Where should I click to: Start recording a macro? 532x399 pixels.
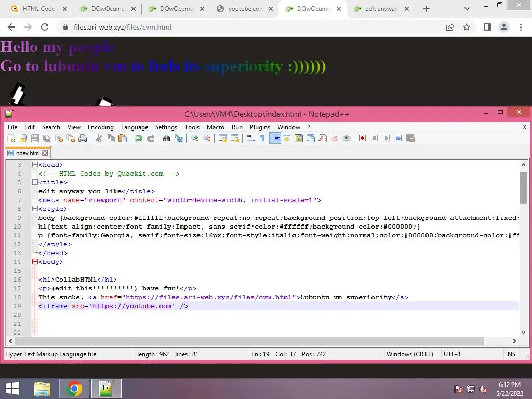click(x=362, y=138)
